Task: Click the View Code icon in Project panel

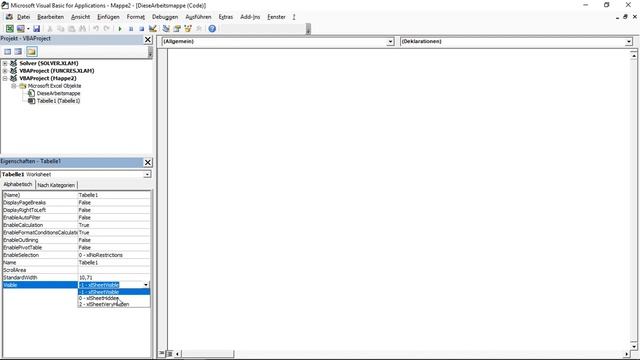Action: (x=7, y=51)
